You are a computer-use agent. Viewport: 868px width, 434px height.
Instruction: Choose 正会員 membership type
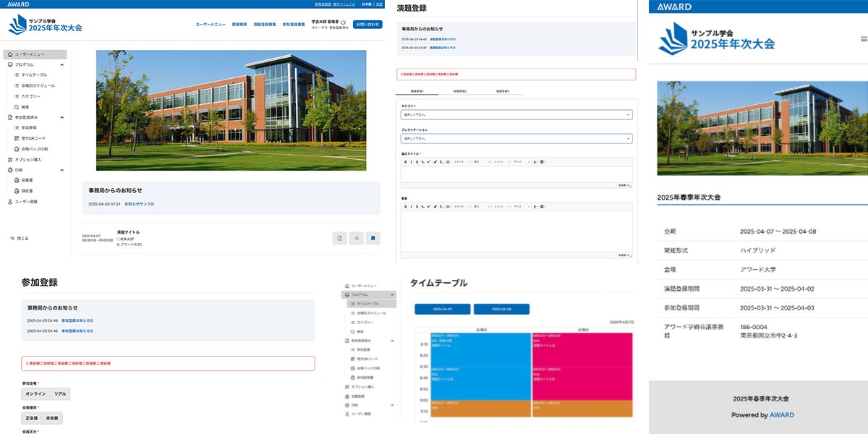tap(32, 418)
